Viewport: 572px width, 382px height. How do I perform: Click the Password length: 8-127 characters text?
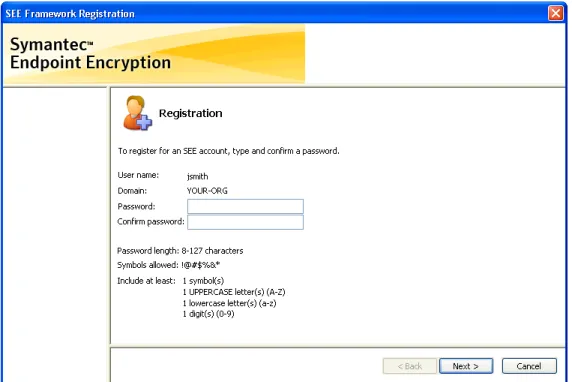click(180, 251)
